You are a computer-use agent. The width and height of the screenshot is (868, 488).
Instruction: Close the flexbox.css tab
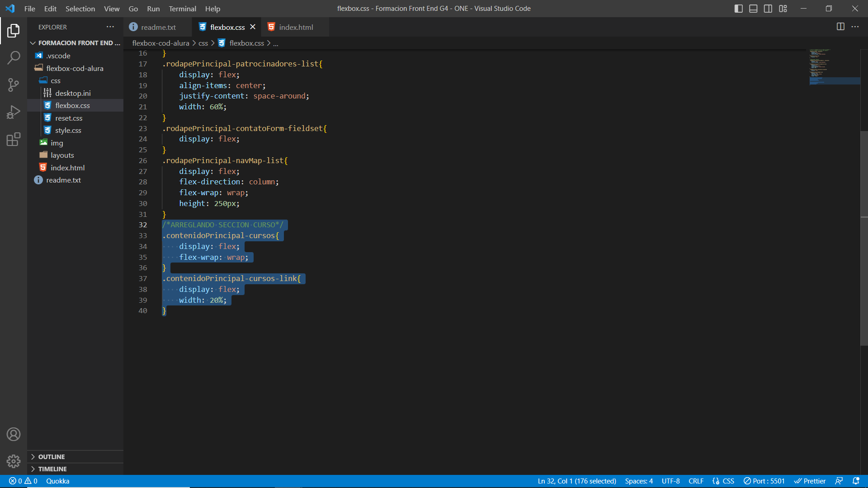coord(253,27)
